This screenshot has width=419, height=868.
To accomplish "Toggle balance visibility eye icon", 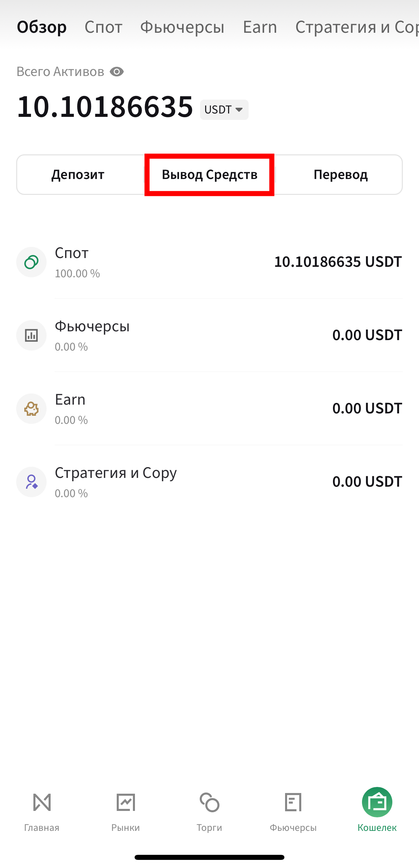I will point(117,72).
